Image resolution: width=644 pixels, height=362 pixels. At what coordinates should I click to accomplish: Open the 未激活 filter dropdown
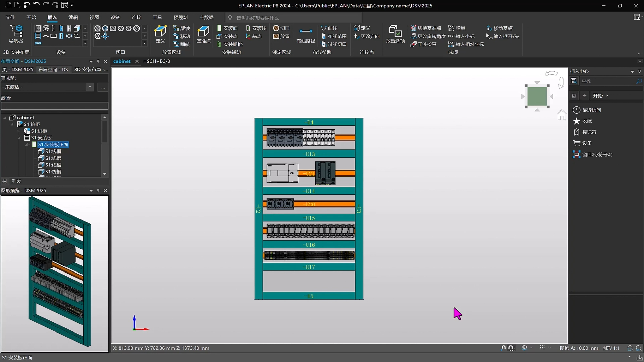point(90,87)
